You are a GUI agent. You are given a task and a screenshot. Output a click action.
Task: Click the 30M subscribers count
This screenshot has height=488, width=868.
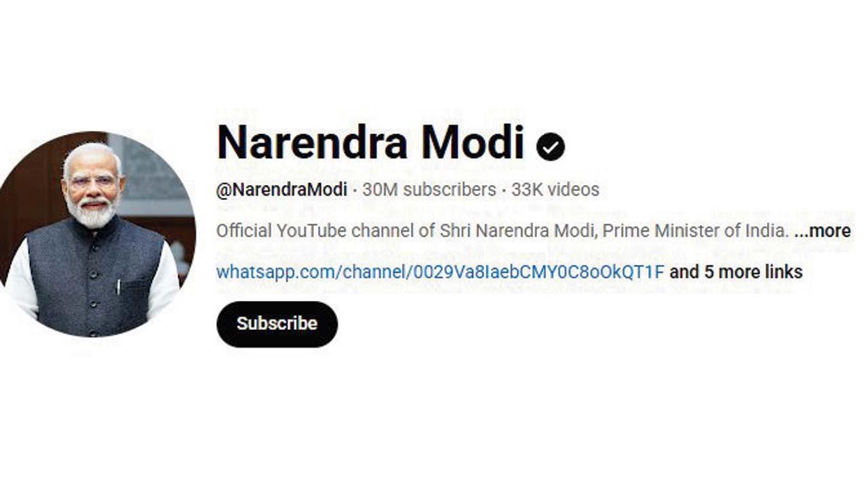[429, 190]
